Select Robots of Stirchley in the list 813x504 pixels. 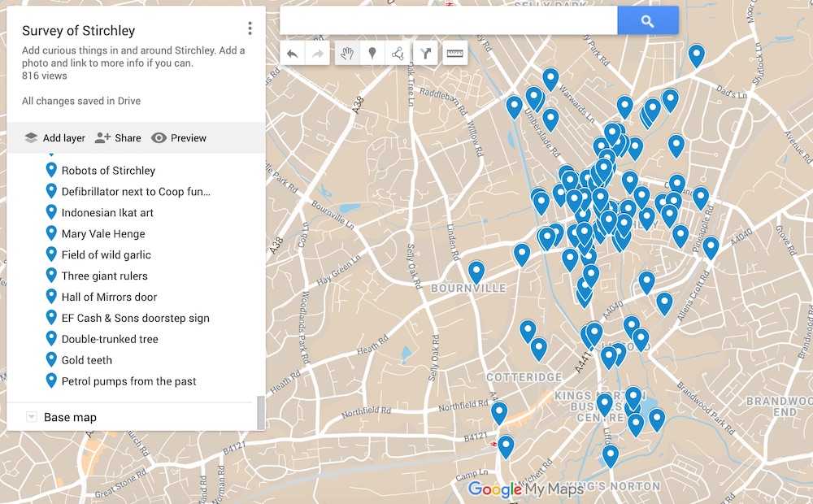pos(108,171)
